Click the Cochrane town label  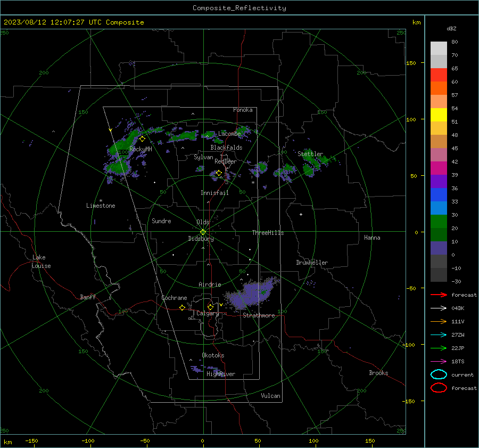[x=174, y=298]
